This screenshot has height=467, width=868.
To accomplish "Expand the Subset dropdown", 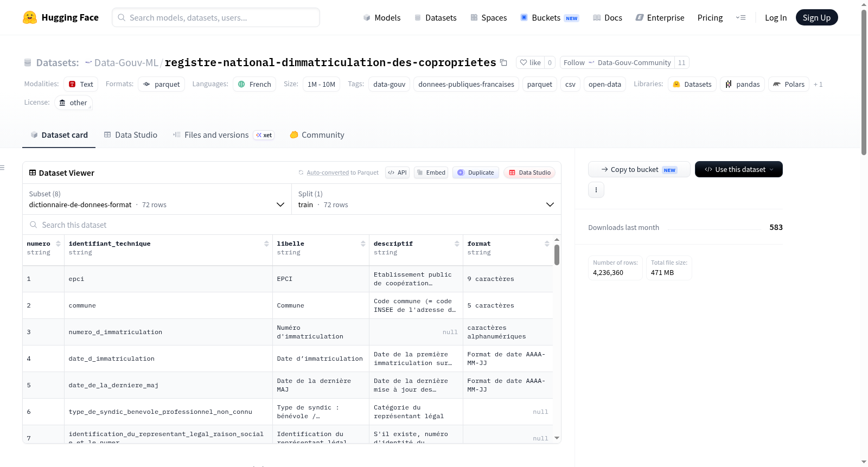I will tap(157, 199).
